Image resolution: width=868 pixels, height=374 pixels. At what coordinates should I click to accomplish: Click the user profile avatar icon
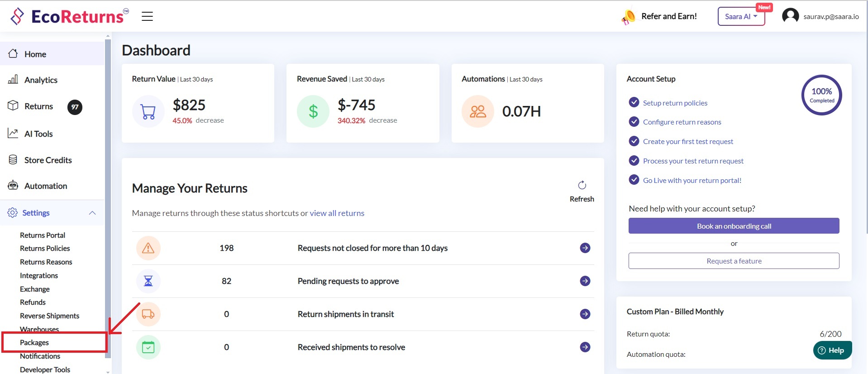point(790,16)
